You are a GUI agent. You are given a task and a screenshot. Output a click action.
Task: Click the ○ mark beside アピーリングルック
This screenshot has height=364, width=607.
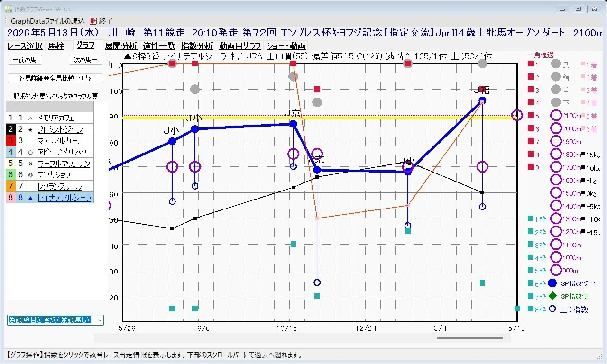coord(30,152)
